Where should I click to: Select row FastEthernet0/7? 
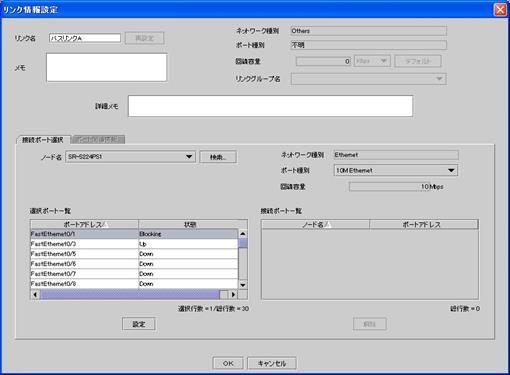134,274
